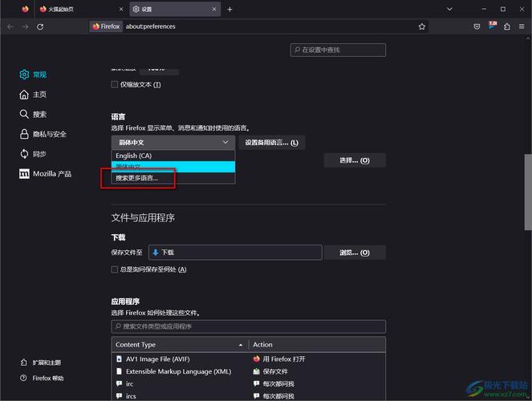This screenshot has width=532, height=401.
Task: Click the Firefox 帮助 link
Action: (42, 378)
